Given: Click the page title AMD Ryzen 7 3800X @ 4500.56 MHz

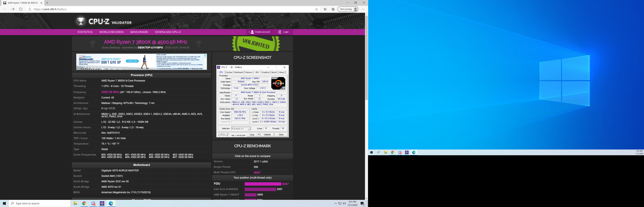Looking at the screenshot, I should [x=145, y=42].
